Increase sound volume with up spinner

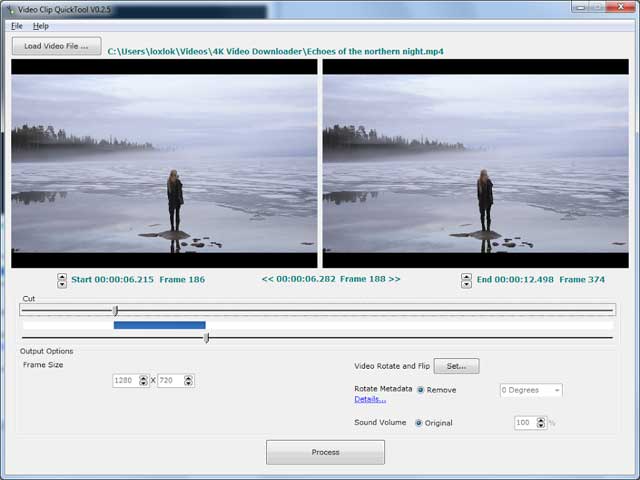coord(541,420)
